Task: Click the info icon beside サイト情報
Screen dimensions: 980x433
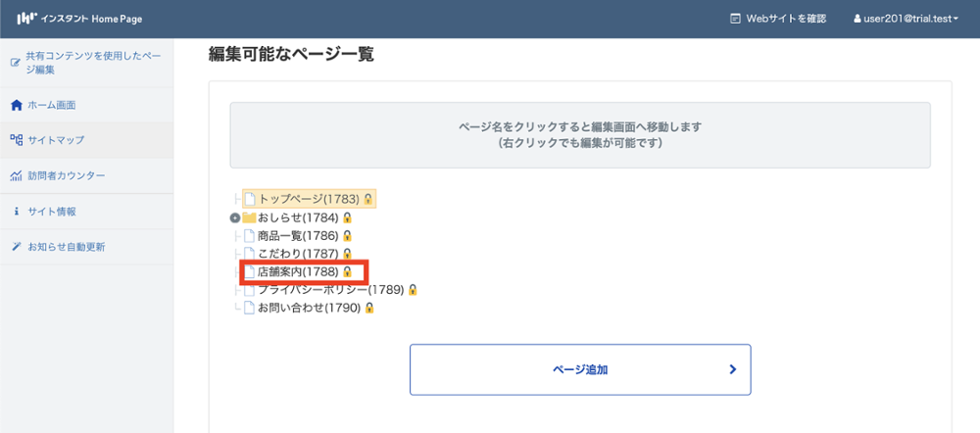Action: coord(16,212)
